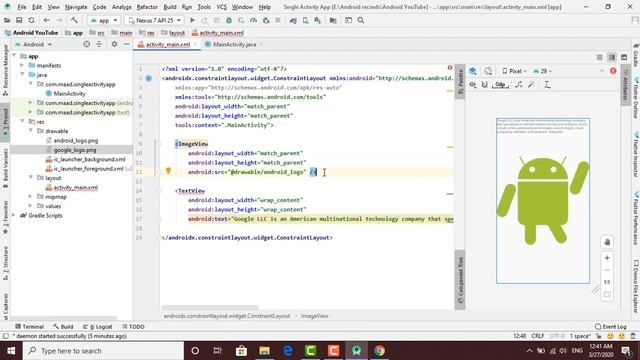
Task: Open the API 29 version dropdown
Action: pyautogui.click(x=542, y=71)
